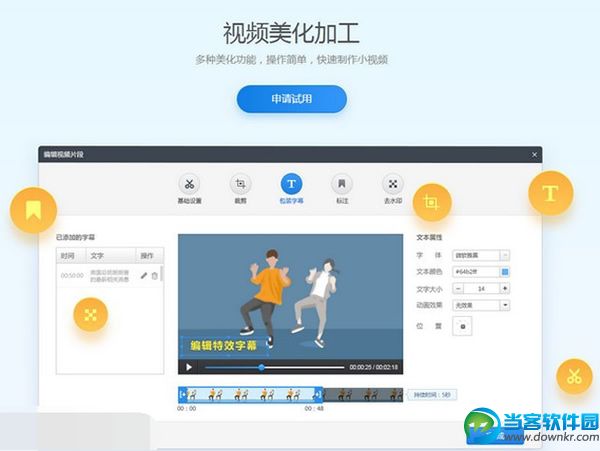Click the darkened unselected timeline section
Screen dimensions: 600x451
pos(363,394)
